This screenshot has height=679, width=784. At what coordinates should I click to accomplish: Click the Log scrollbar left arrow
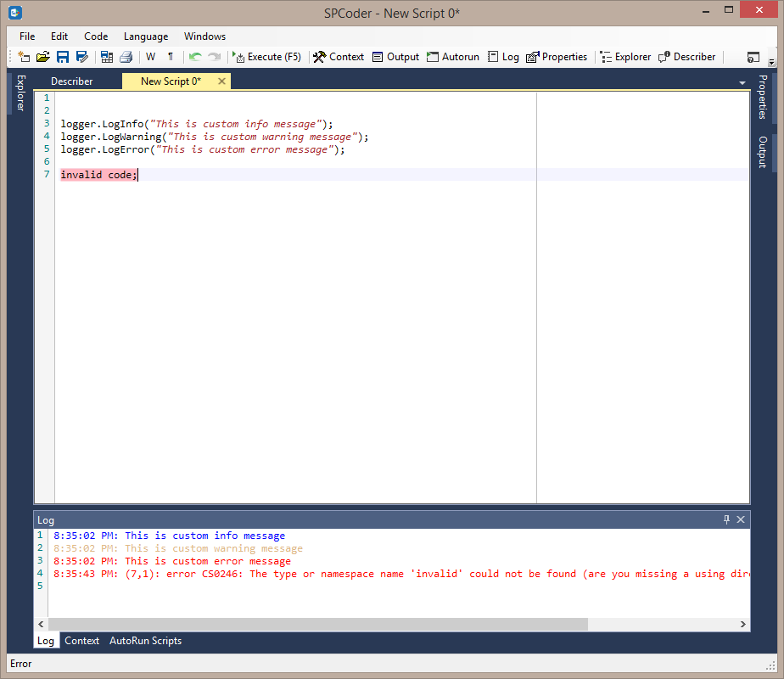[x=41, y=624]
